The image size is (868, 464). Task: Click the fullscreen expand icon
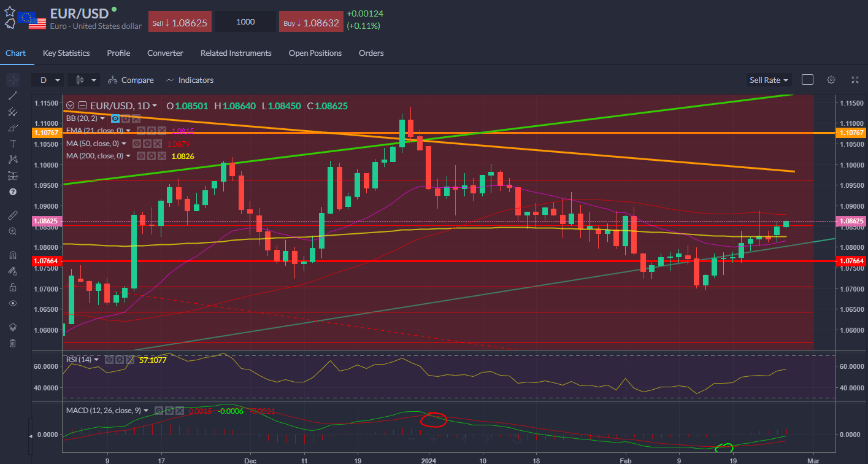(855, 80)
